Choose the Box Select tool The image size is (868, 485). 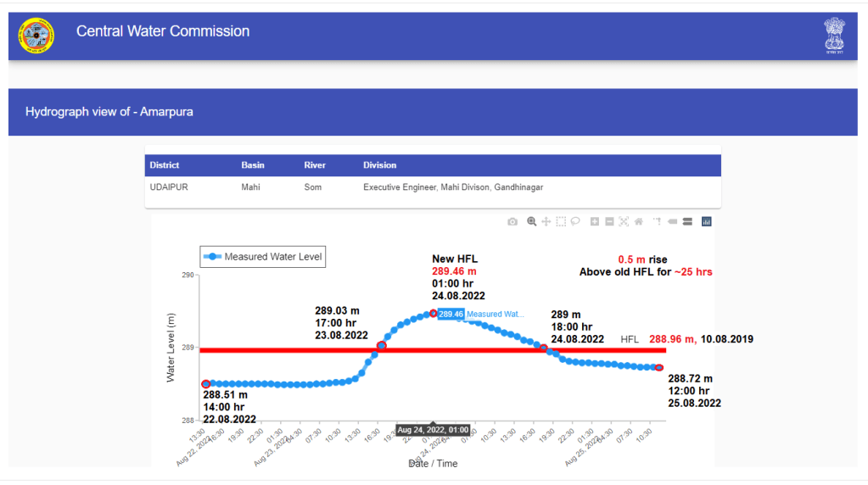tap(560, 221)
